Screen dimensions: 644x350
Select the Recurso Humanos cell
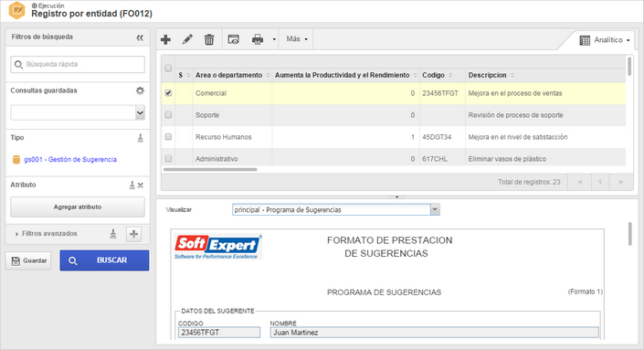(232, 137)
